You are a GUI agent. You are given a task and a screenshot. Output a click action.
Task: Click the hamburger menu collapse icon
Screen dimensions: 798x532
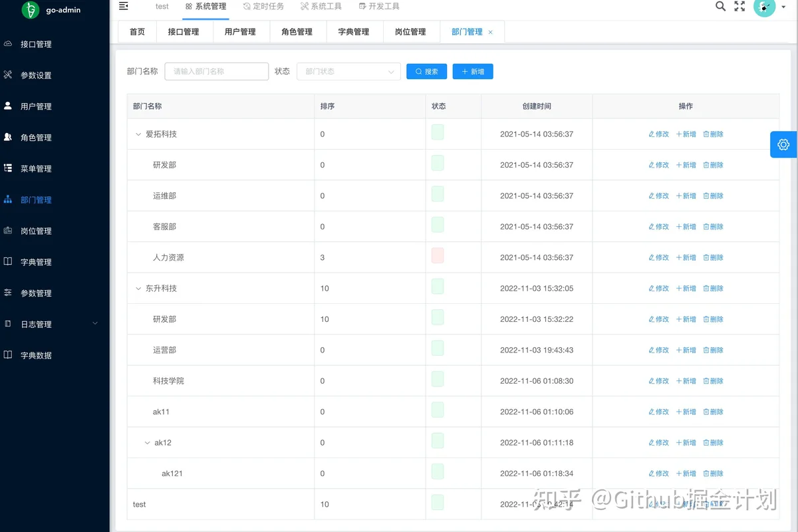(x=123, y=6)
